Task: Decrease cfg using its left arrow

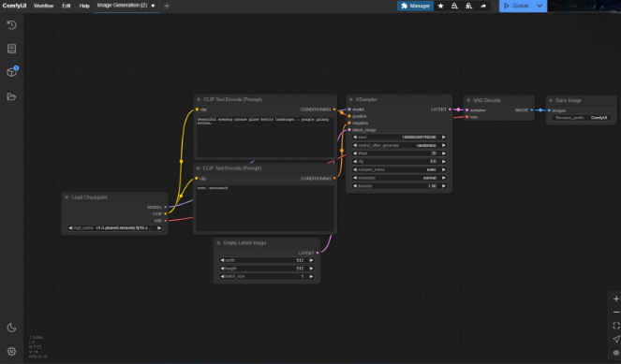Action: pos(354,162)
